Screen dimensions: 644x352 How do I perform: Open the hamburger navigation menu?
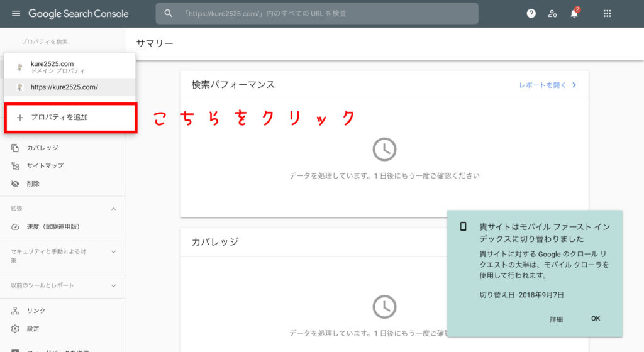[16, 14]
